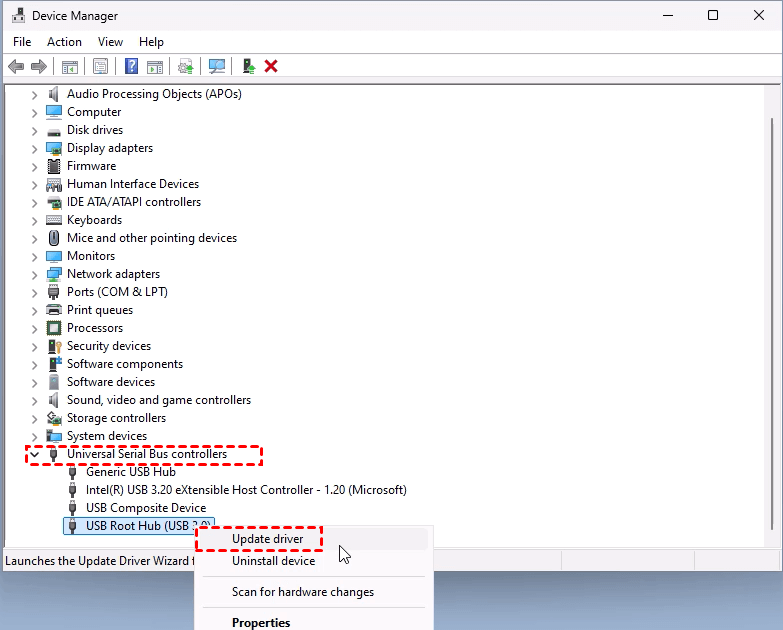
Task: Open the Properties sheet toolbar icon
Action: click(100, 66)
